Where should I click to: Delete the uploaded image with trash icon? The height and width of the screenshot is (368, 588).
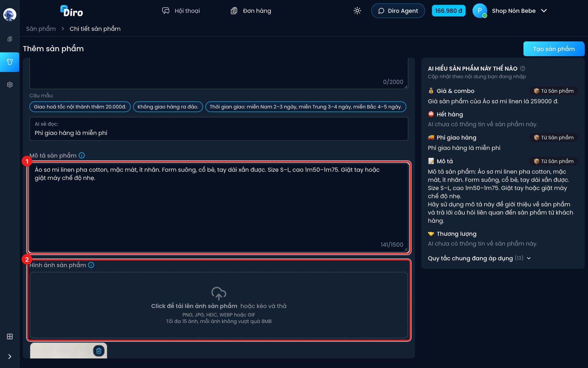pos(99,351)
